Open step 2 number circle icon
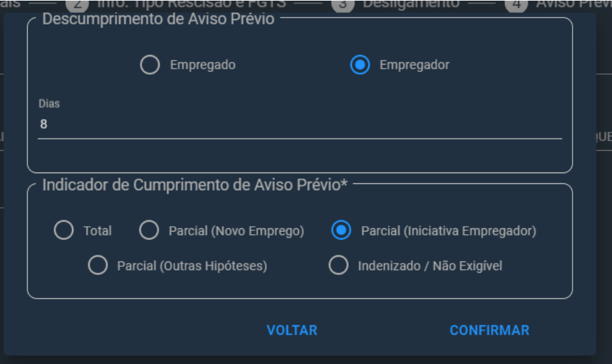This screenshot has width=612, height=364. point(77,5)
